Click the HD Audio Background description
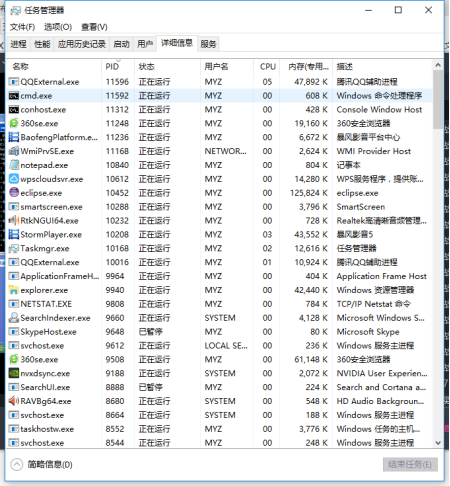This screenshot has width=450, height=486. point(380,401)
